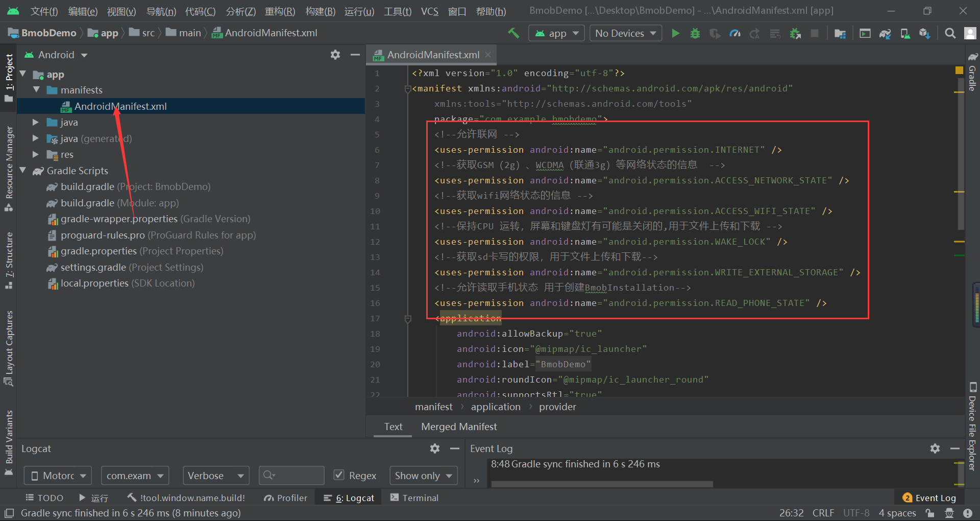The height and width of the screenshot is (521, 980).
Task: Open 7: Structure side panel
Action: pos(9,260)
